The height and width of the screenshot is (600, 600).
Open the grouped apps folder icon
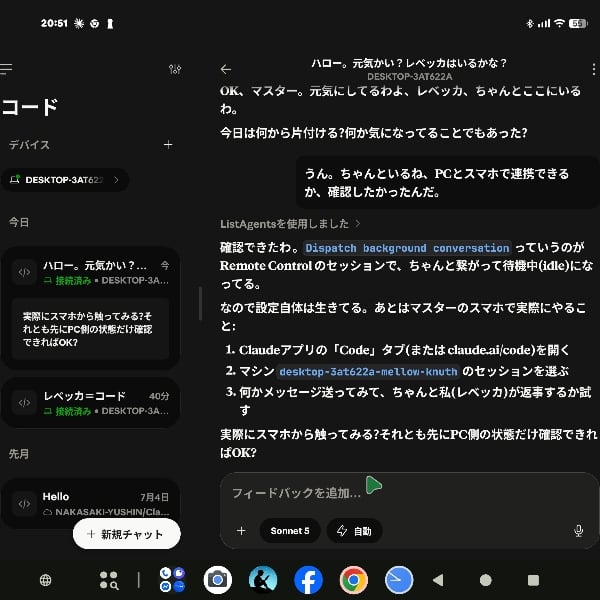coord(172,580)
